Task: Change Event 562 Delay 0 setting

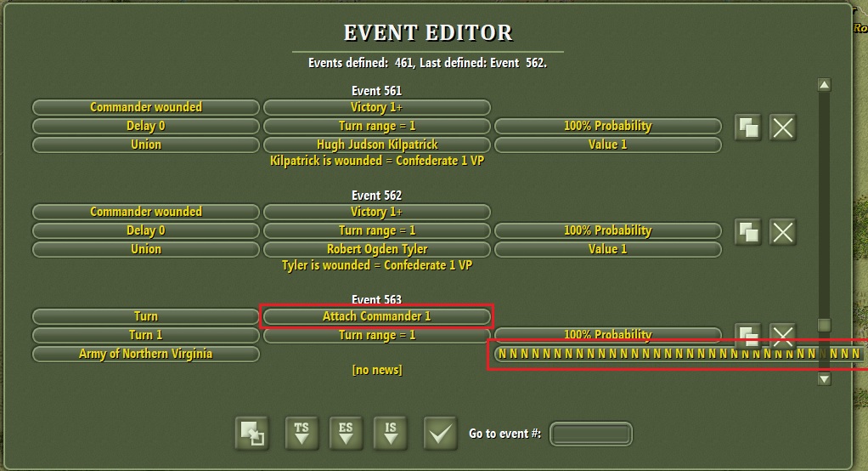Action: [x=145, y=230]
